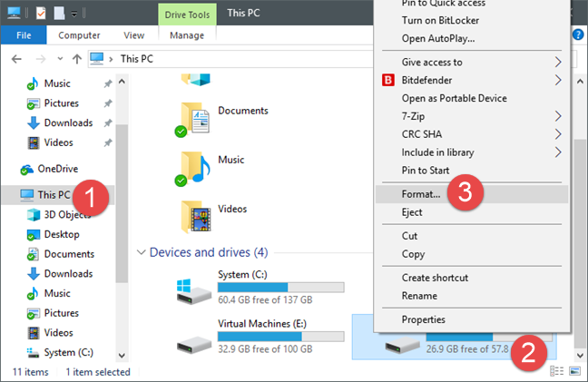This screenshot has height=382, width=588.
Task: Switch to details view in status bar
Action: coord(560,372)
